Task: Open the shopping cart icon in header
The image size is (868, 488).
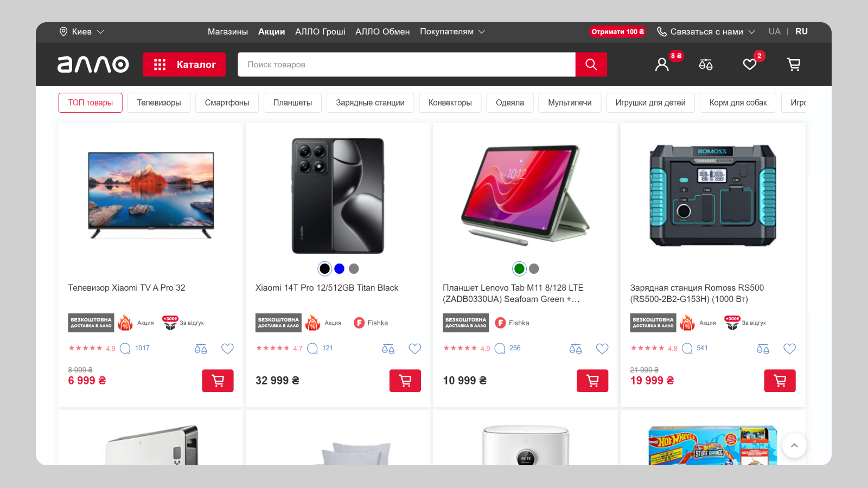Action: (794, 65)
